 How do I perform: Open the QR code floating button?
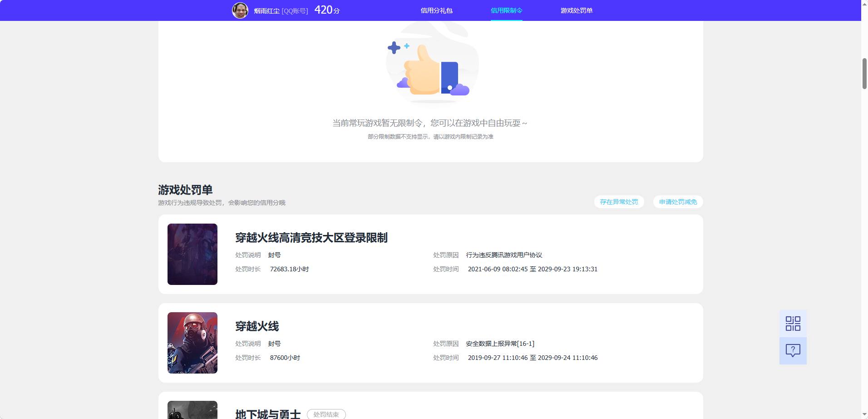(x=793, y=324)
